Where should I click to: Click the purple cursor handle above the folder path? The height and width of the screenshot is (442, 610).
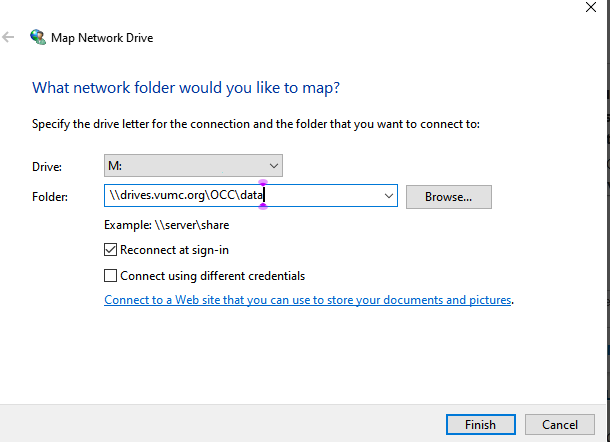pos(263,183)
